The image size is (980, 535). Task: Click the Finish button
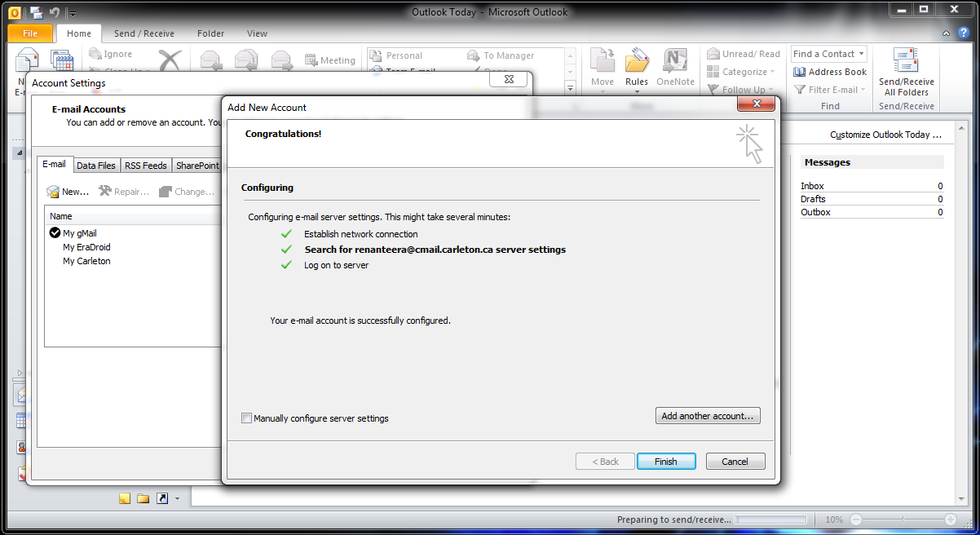(666, 462)
